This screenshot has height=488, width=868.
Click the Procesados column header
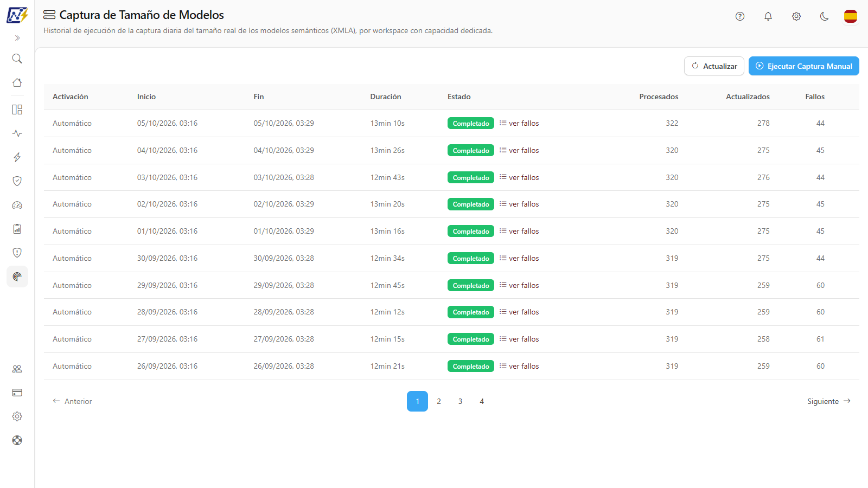(659, 97)
